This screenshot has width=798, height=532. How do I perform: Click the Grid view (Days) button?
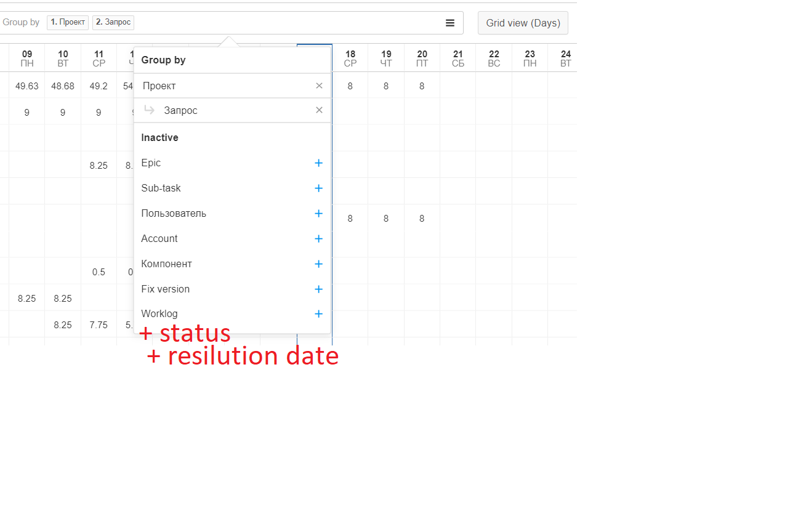[x=523, y=23]
